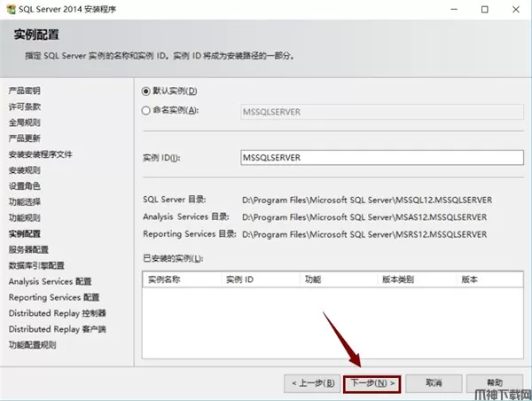Image resolution: width=532 pixels, height=401 pixels.
Task: Click the 实例 ID input field
Action: pyautogui.click(x=382, y=158)
